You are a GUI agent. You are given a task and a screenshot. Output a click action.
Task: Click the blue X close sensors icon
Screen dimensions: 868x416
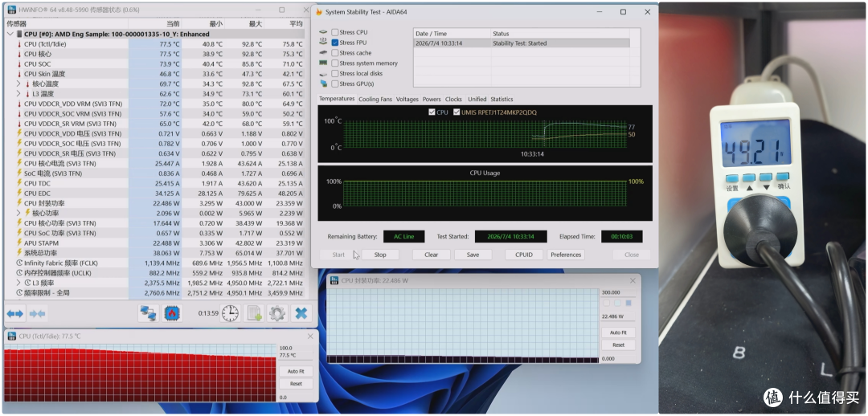[x=301, y=314]
